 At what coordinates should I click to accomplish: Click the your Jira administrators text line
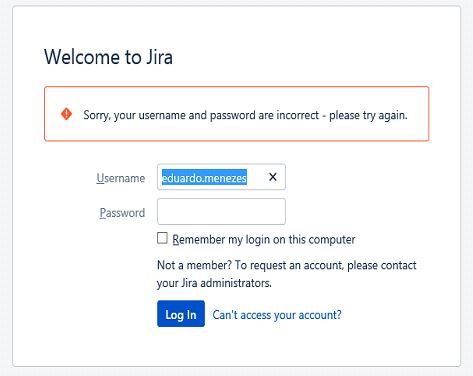[214, 283]
